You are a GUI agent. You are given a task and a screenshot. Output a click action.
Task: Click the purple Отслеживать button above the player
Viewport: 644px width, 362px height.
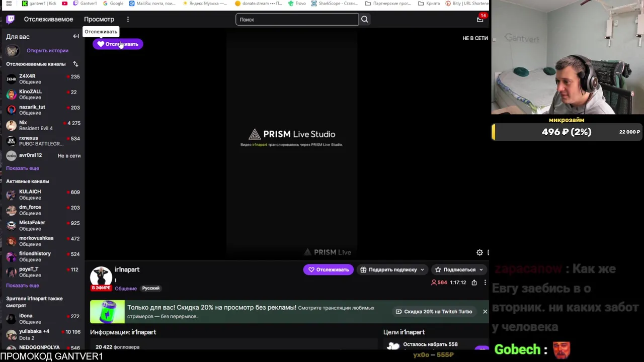pyautogui.click(x=118, y=44)
